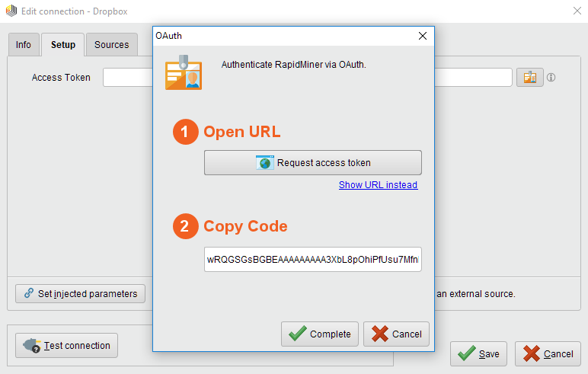Select the Setup tab
588x374 pixels.
point(63,45)
